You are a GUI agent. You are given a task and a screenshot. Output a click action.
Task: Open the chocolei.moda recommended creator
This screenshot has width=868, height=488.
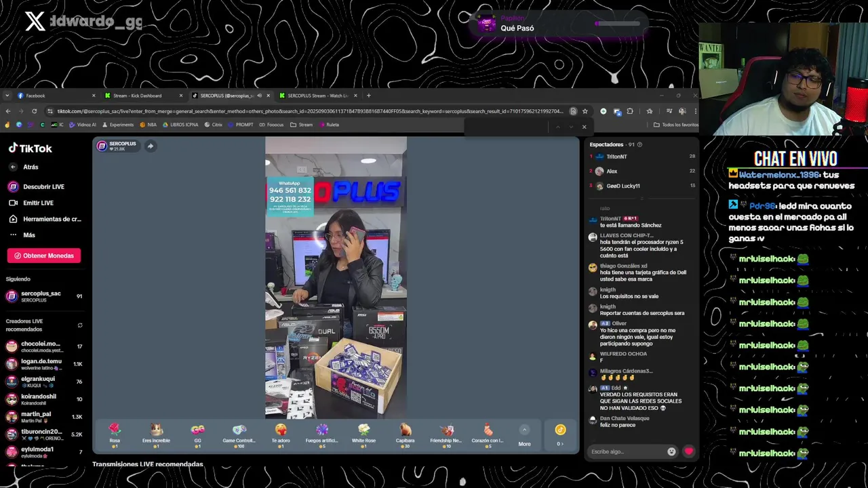click(x=44, y=346)
